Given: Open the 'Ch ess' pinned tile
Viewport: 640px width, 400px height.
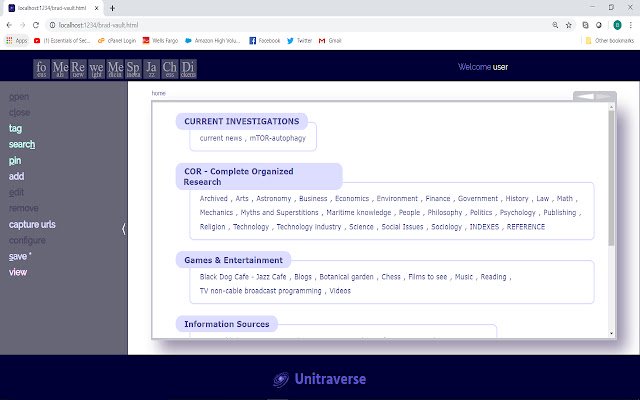Looking at the screenshot, I should 169,69.
